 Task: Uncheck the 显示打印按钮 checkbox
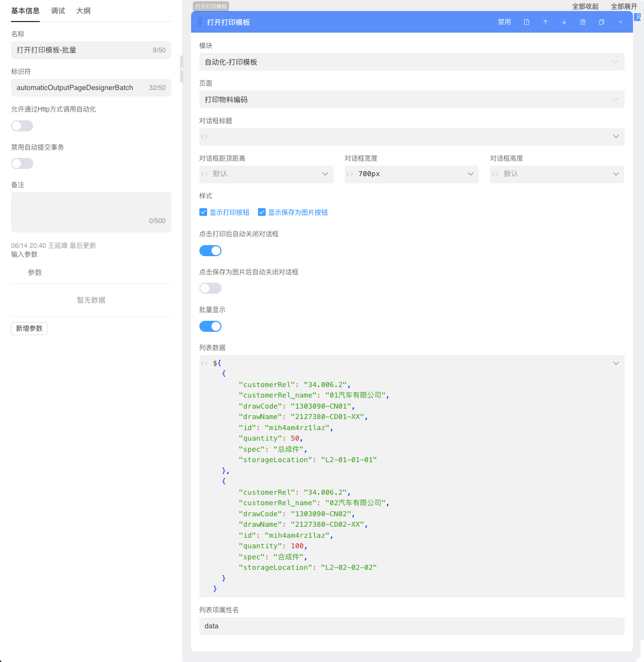click(203, 212)
